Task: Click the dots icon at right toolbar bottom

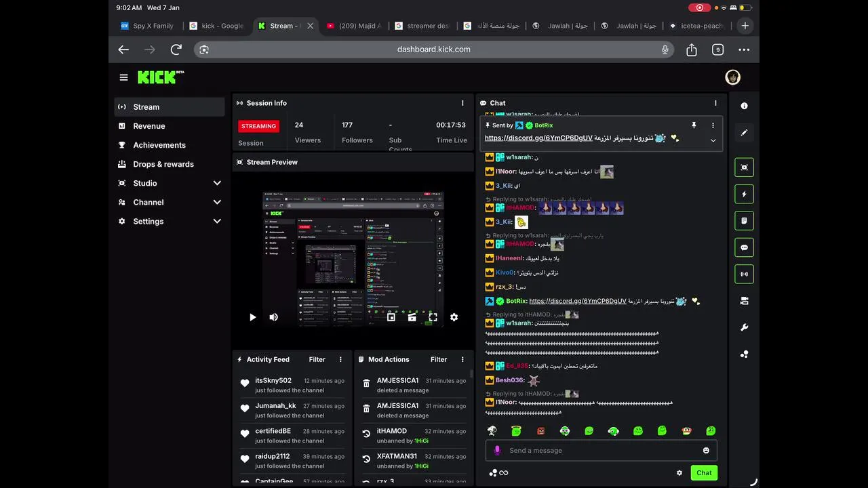Action: 744,354
